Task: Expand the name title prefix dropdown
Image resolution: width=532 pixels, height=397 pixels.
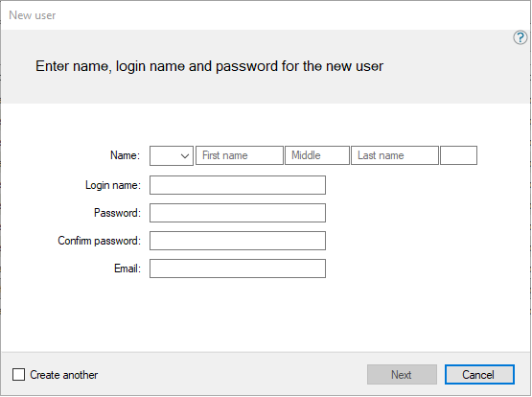Action: pos(172,155)
